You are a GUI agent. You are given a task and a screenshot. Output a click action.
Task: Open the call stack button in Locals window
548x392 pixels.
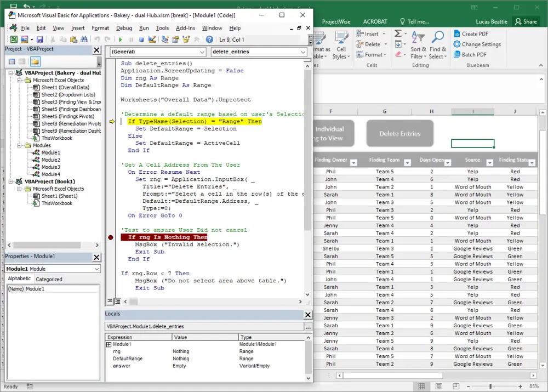pos(308,327)
